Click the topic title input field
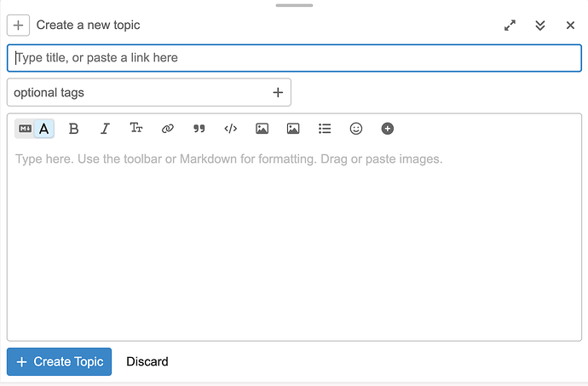The width and height of the screenshot is (588, 386). 294,58
